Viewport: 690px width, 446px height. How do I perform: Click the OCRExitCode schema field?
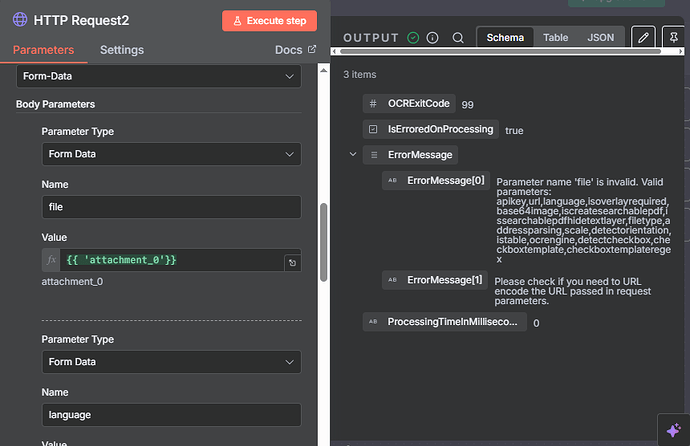pyautogui.click(x=420, y=104)
